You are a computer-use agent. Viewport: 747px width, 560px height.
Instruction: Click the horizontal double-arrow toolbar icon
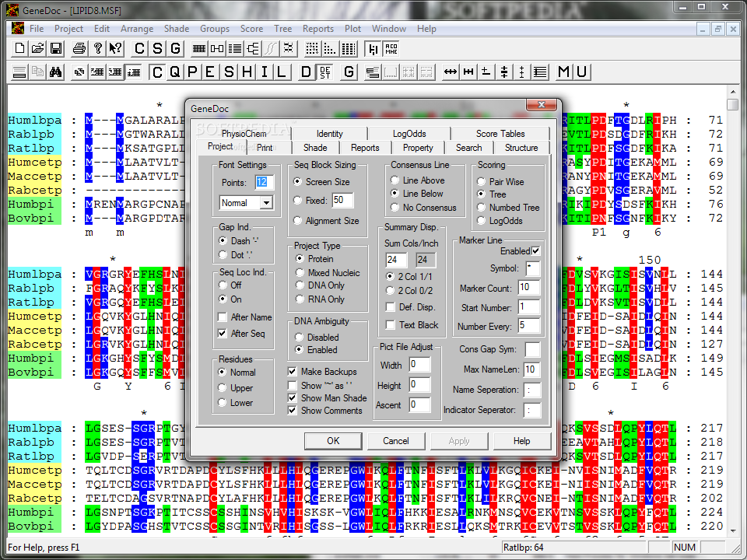tap(451, 72)
